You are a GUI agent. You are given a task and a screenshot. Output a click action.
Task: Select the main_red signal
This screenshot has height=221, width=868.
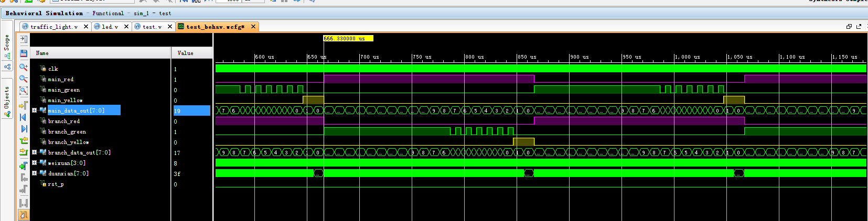[x=61, y=79]
